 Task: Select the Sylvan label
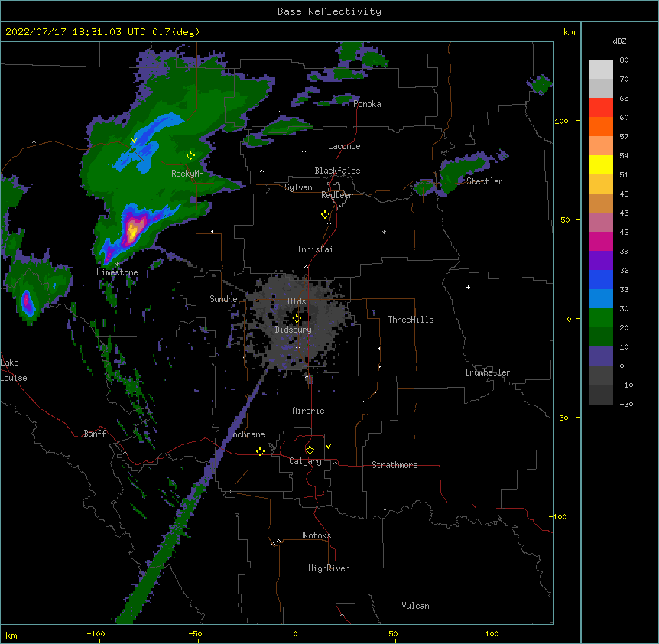tap(298, 187)
